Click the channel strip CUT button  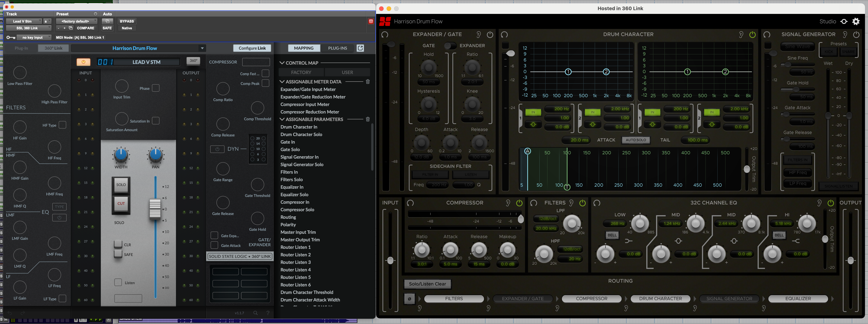pos(121,203)
